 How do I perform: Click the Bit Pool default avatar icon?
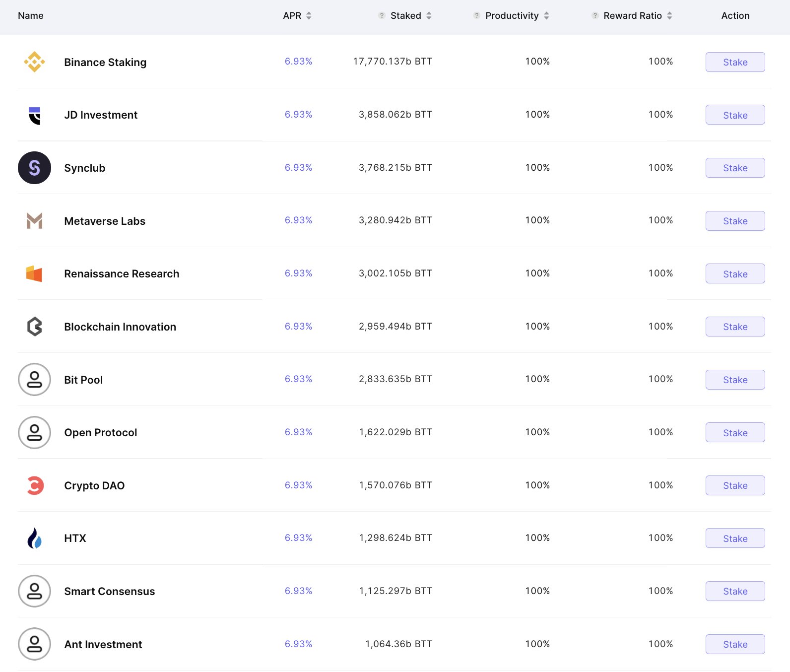click(34, 380)
